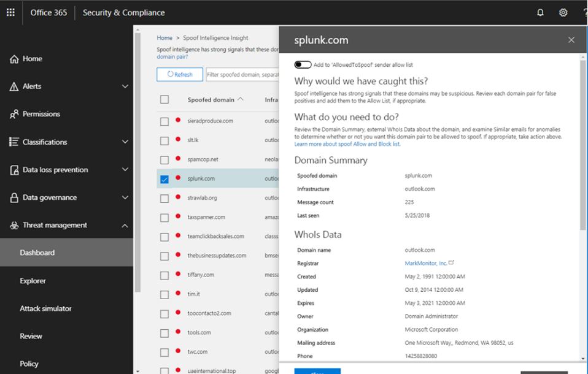Check the sieradproduce.com row checkbox

coord(164,121)
